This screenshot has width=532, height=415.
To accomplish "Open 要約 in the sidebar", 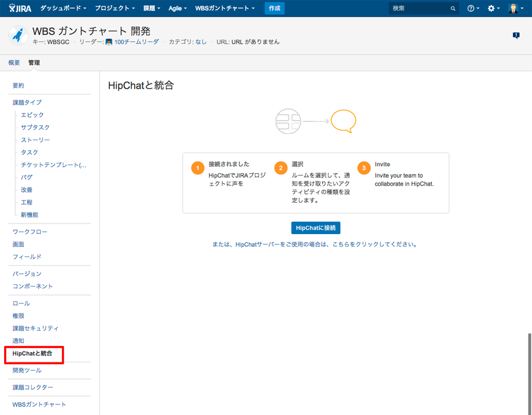I will (x=18, y=86).
